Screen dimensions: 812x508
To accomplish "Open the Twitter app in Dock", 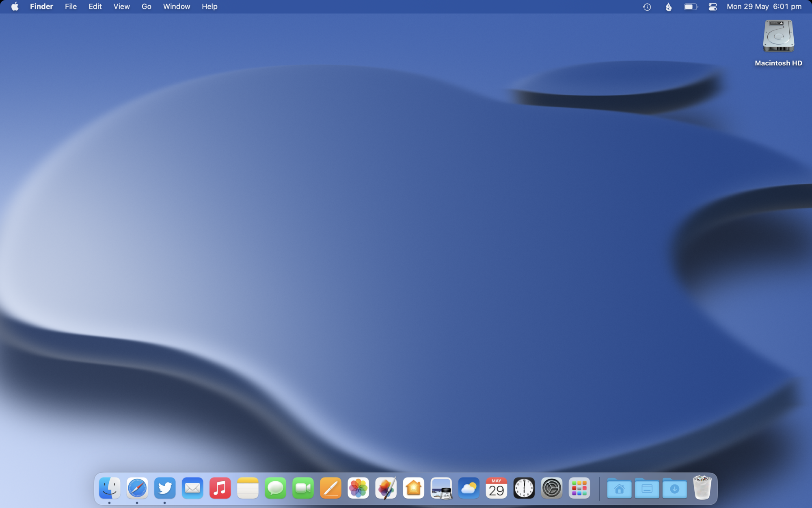I will [x=165, y=488].
